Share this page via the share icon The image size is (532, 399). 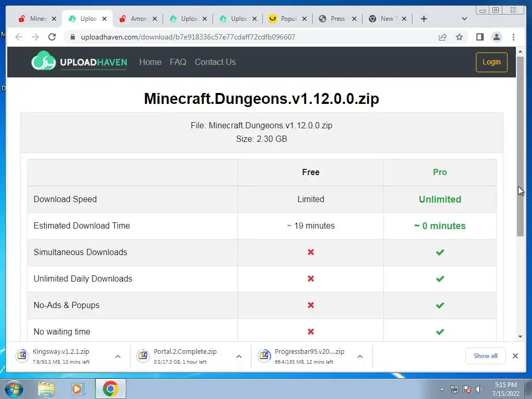pos(443,37)
